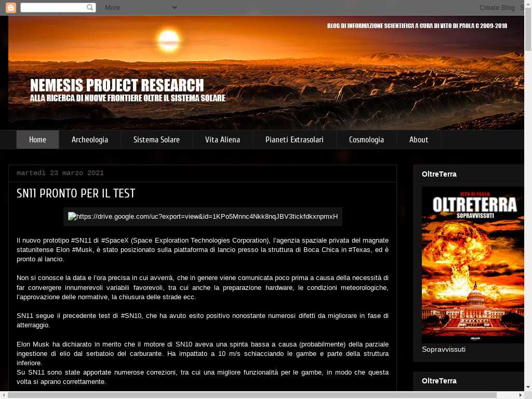Click the OltreTerra book cover thumbnail
This screenshot has height=399, width=532.
[472, 264]
